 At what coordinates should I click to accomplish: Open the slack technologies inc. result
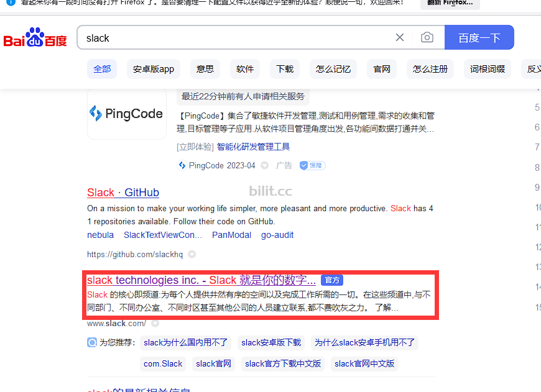pyautogui.click(x=201, y=280)
